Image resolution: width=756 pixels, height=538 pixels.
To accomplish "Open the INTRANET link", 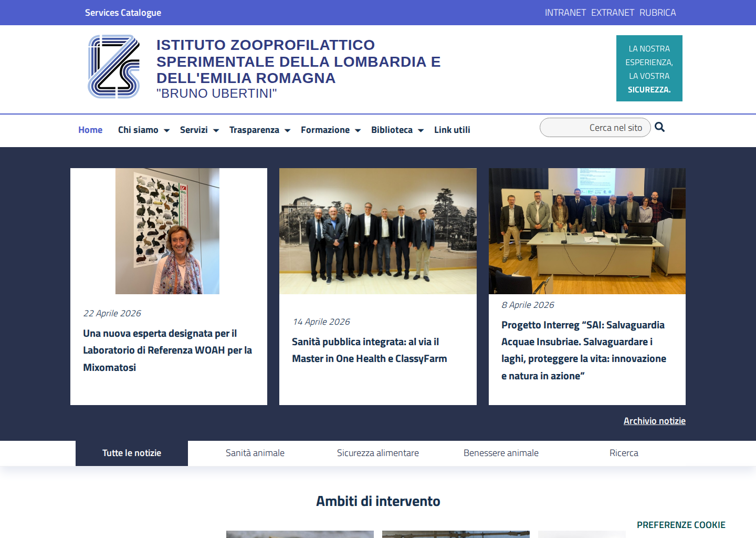I will [565, 13].
